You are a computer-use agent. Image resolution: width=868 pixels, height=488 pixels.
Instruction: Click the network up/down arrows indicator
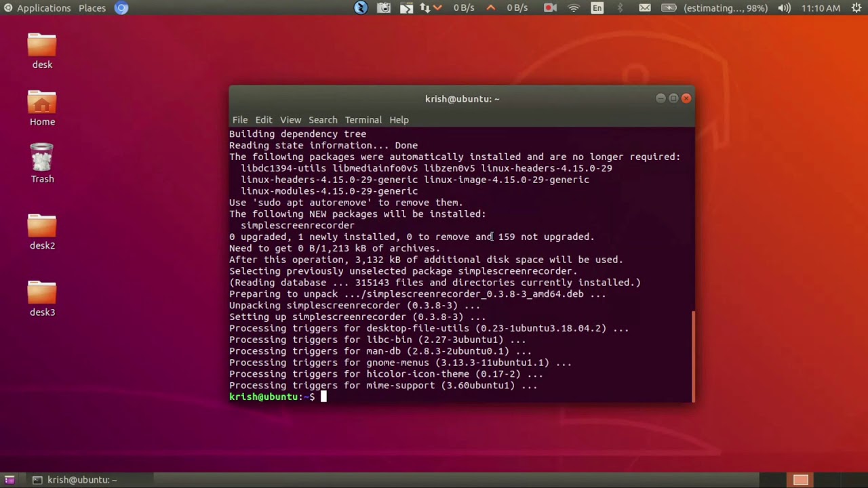[425, 8]
